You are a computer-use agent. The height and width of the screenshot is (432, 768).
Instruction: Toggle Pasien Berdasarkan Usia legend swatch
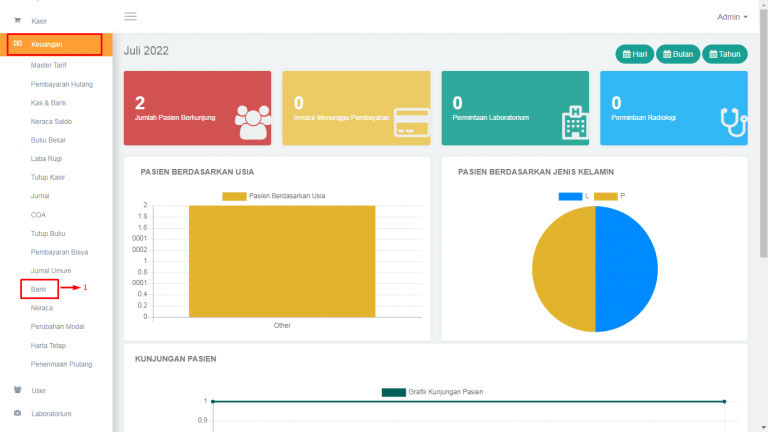point(234,196)
